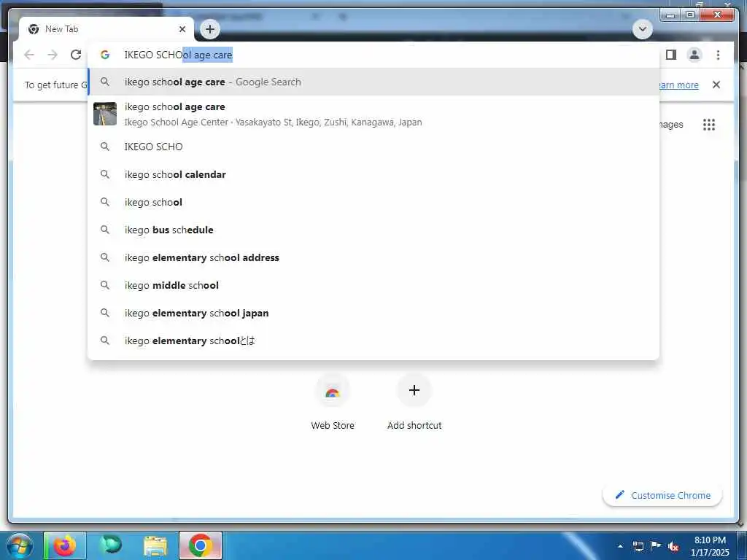Reload the page with the refresh icon
This screenshot has width=747, height=560.
[x=76, y=55]
